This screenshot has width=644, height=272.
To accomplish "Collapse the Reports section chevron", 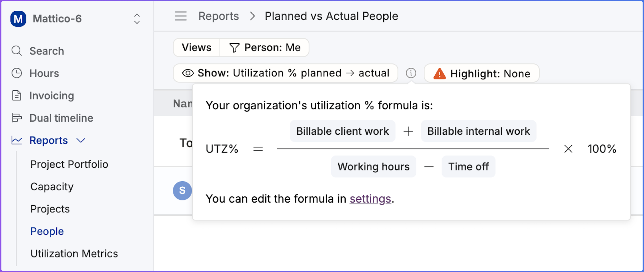I will [x=81, y=140].
